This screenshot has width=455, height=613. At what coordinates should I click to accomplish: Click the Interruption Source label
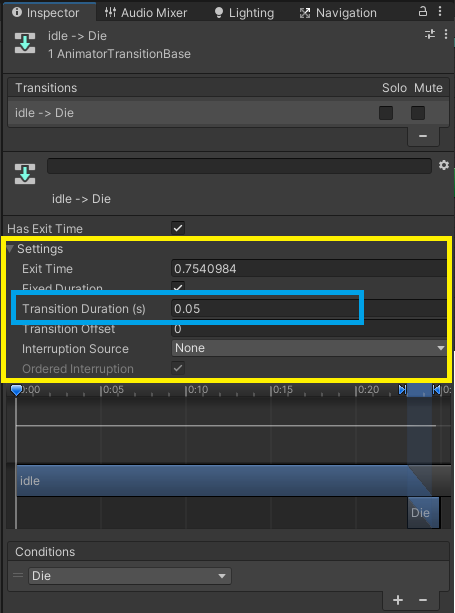coord(75,349)
